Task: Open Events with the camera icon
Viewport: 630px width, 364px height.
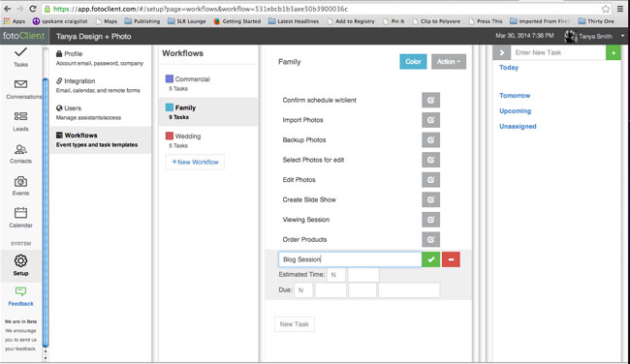Action: tap(20, 186)
